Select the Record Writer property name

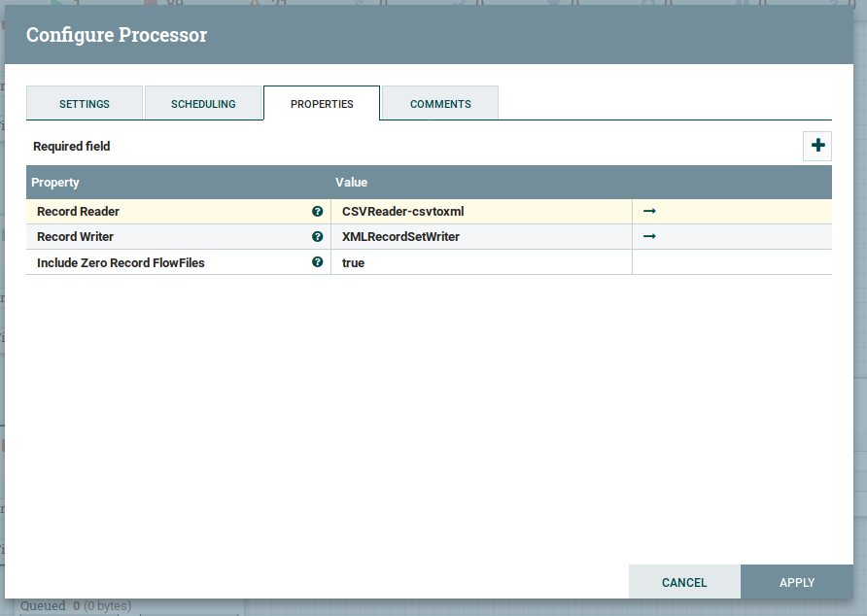click(x=75, y=236)
